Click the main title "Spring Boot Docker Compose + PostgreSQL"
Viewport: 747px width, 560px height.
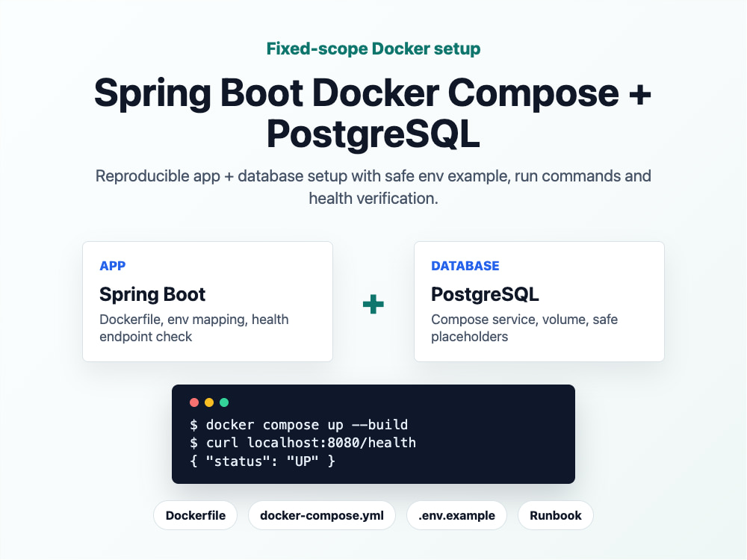point(373,113)
